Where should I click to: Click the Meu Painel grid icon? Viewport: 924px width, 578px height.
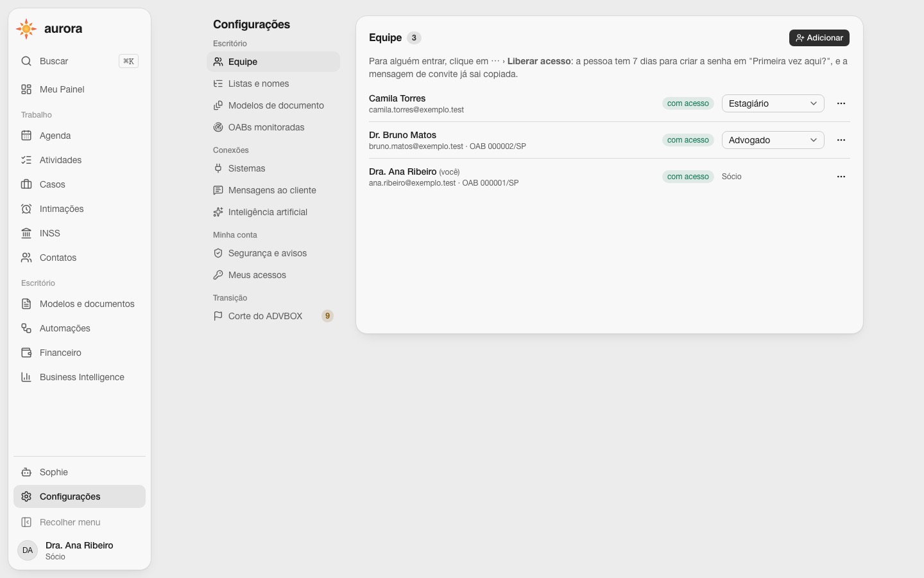tap(26, 89)
